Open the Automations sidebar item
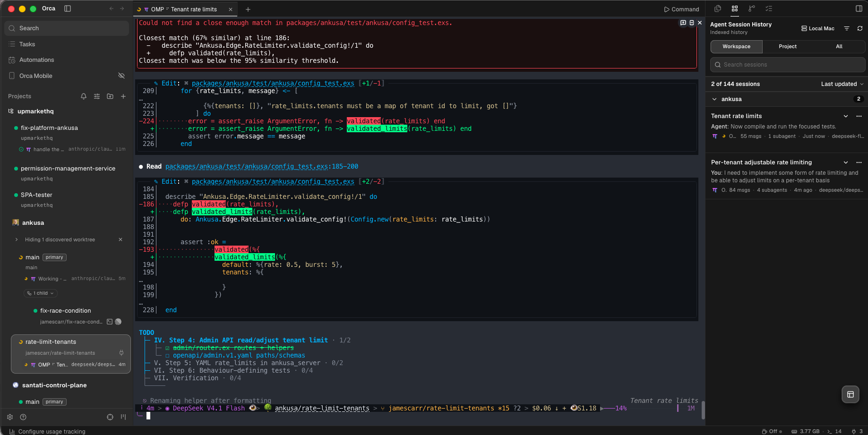Viewport: 868px width, 435px height. tap(67, 60)
